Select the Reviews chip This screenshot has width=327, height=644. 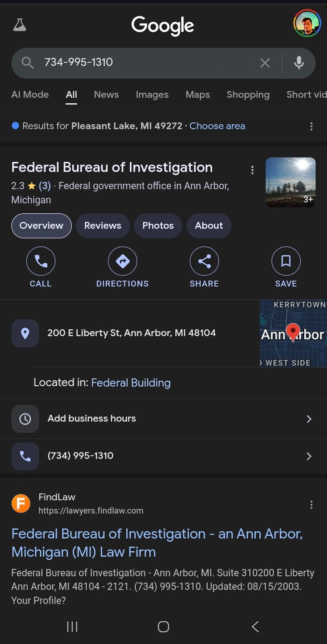(x=103, y=226)
